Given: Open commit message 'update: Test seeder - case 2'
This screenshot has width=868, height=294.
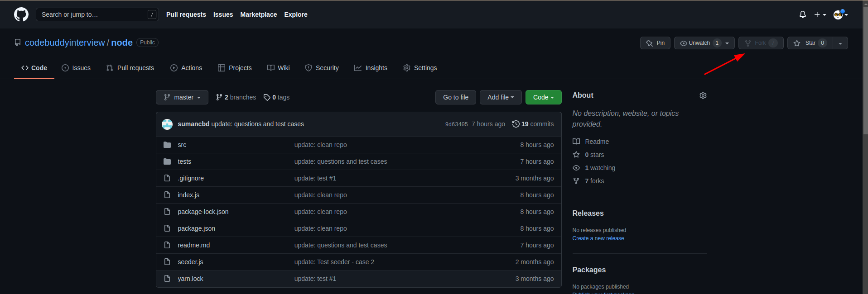Looking at the screenshot, I should coord(334,262).
